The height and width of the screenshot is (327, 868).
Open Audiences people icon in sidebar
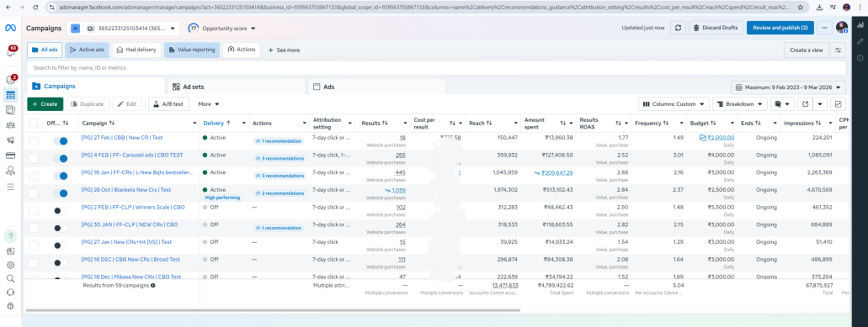[x=10, y=125]
